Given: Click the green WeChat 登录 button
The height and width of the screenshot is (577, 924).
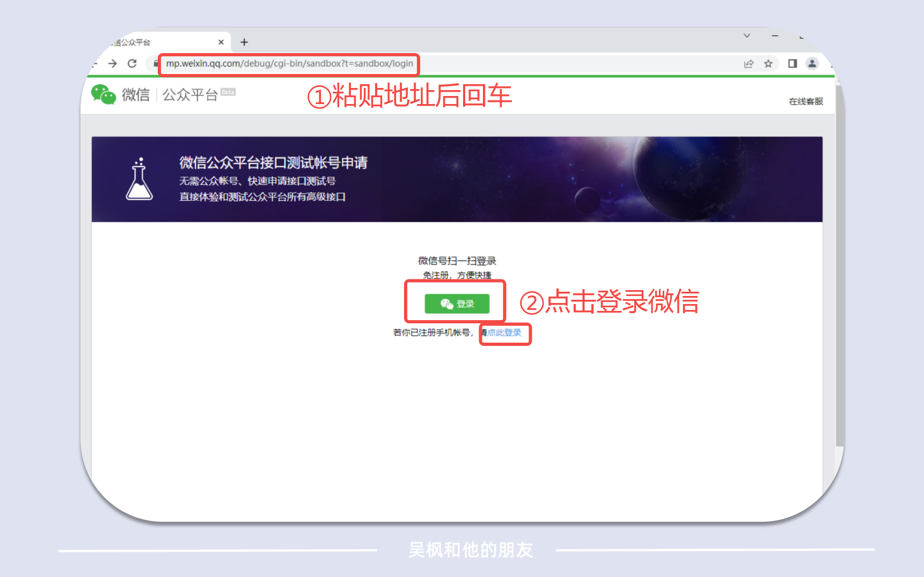Looking at the screenshot, I should pos(457,304).
